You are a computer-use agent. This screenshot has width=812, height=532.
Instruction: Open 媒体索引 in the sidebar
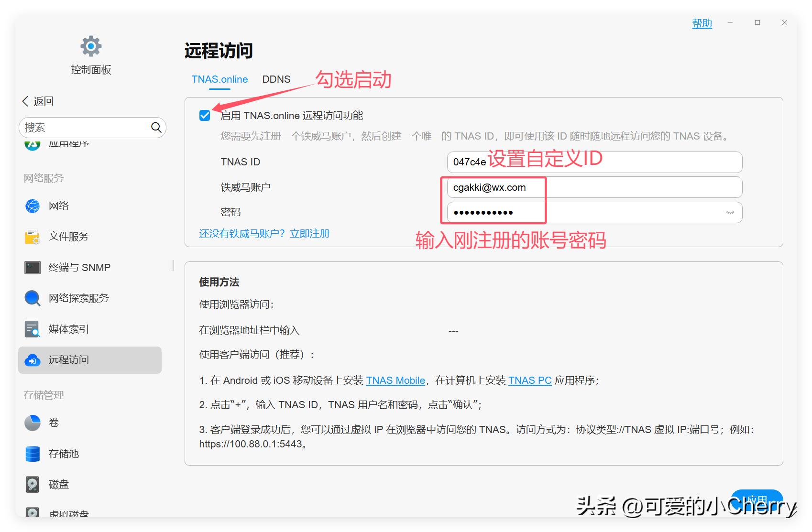90,329
